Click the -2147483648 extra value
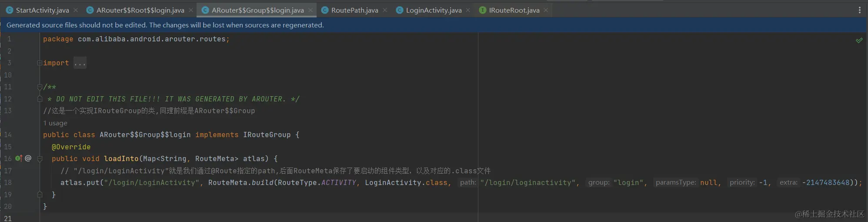Viewport: 868px width, 222px height. tap(826, 183)
